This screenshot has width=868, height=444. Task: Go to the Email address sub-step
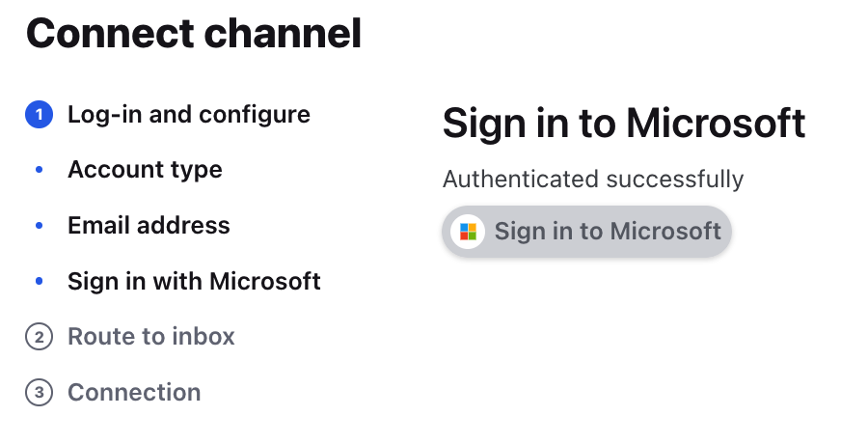tap(149, 226)
